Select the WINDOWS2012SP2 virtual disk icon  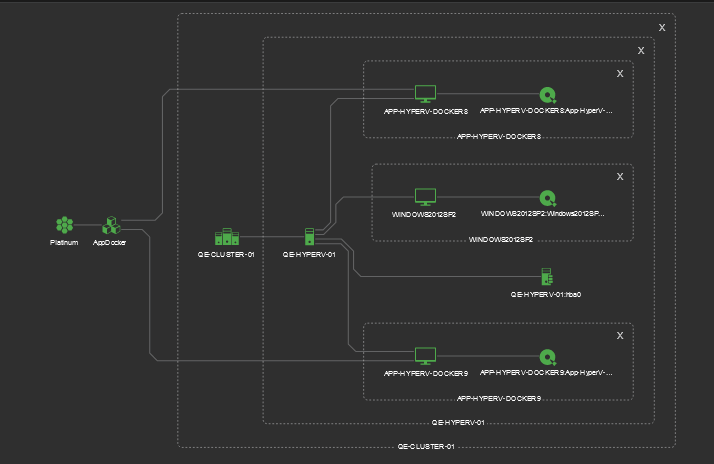548,198
